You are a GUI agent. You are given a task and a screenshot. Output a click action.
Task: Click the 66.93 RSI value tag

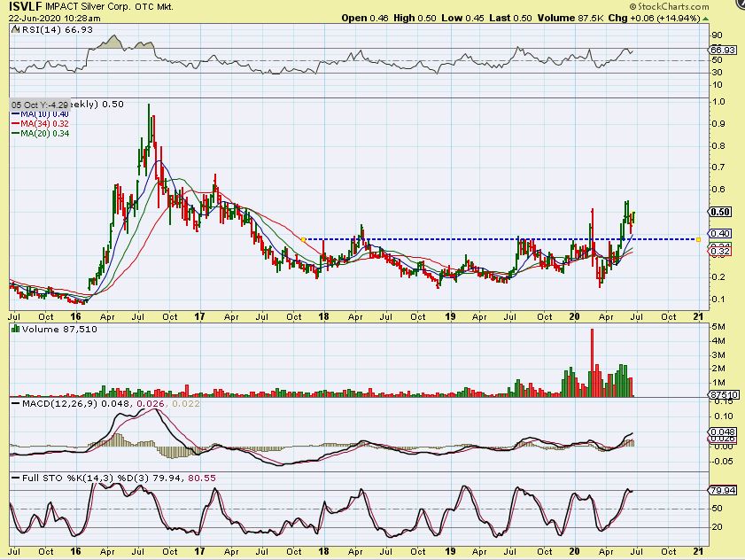pyautogui.click(x=723, y=50)
